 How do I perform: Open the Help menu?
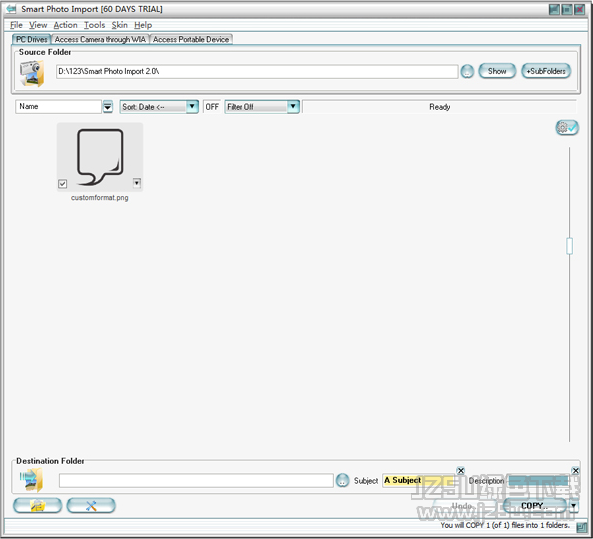pyautogui.click(x=143, y=25)
